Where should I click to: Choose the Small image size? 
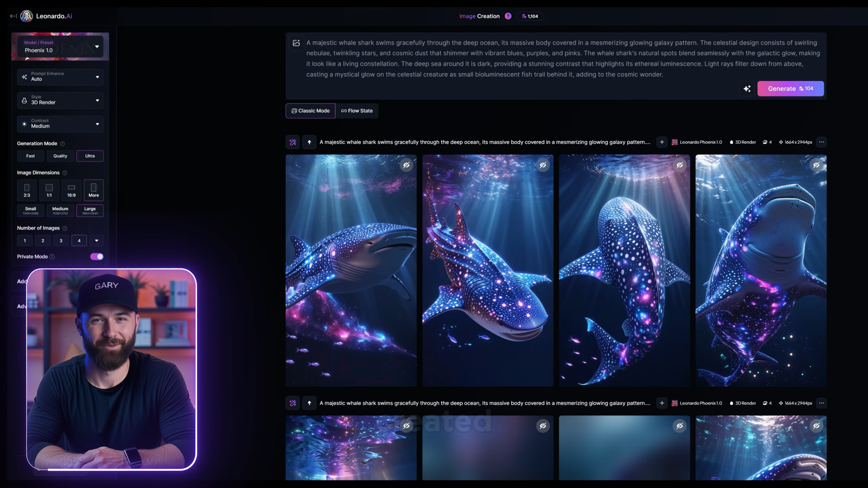(x=30, y=210)
